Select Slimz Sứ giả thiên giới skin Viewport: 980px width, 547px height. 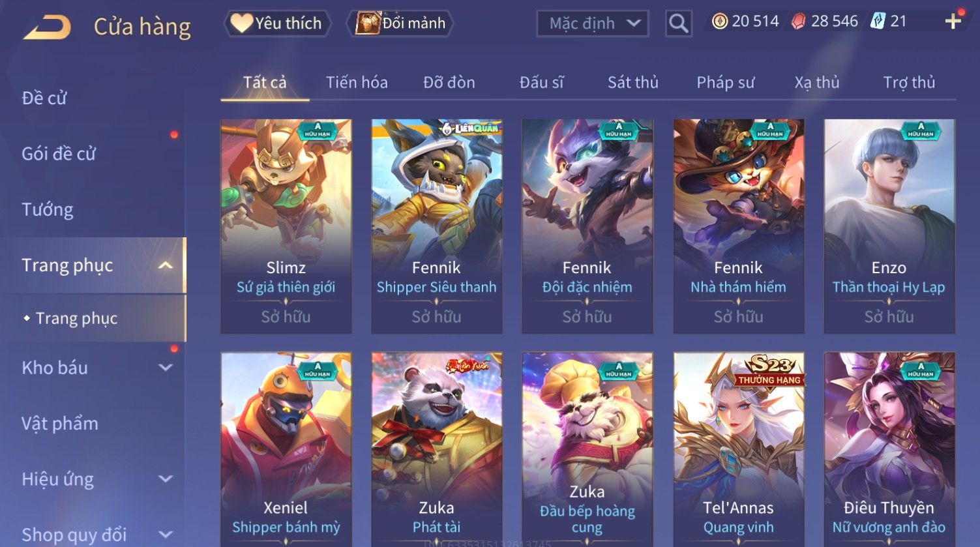pyautogui.click(x=286, y=226)
